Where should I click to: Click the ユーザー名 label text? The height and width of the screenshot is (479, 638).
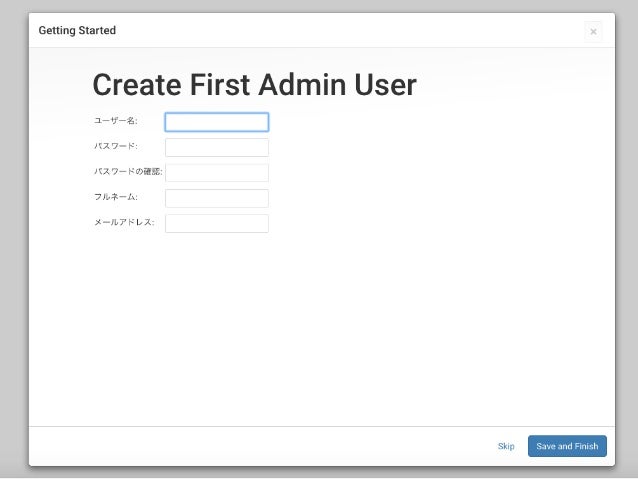tap(116, 121)
